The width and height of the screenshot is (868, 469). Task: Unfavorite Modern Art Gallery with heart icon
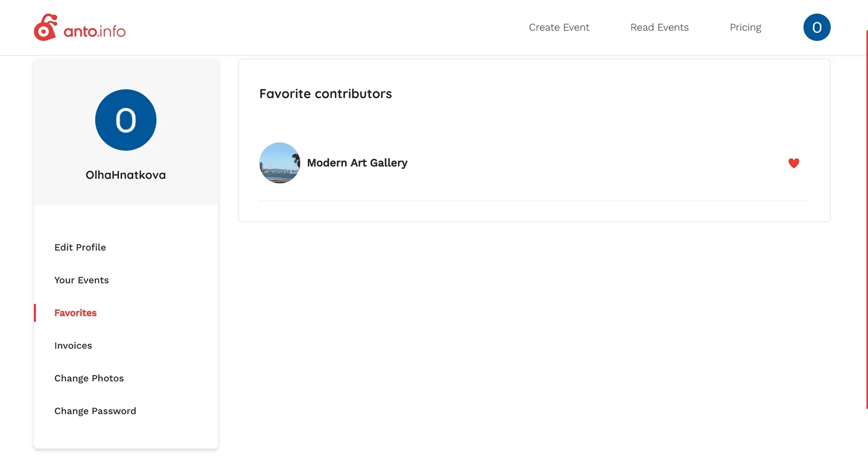(793, 163)
